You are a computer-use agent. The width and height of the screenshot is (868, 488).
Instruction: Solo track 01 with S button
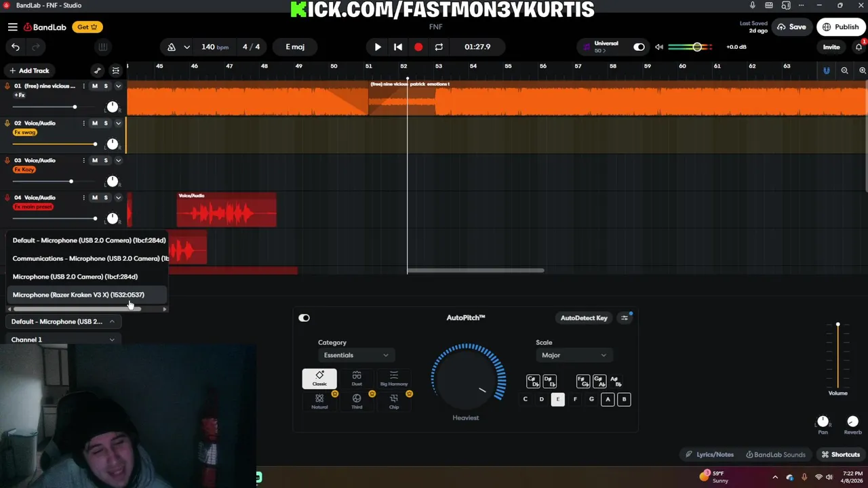(x=106, y=86)
